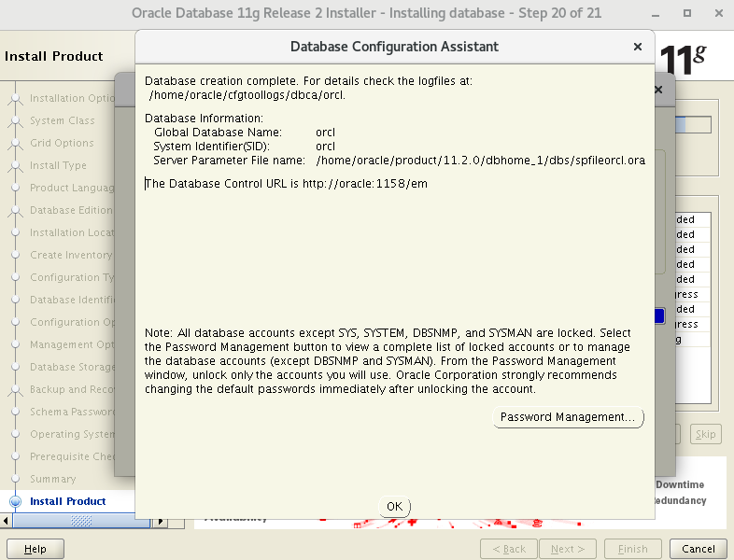Close the Oracle installer window
This screenshot has height=560, width=734.
click(719, 13)
